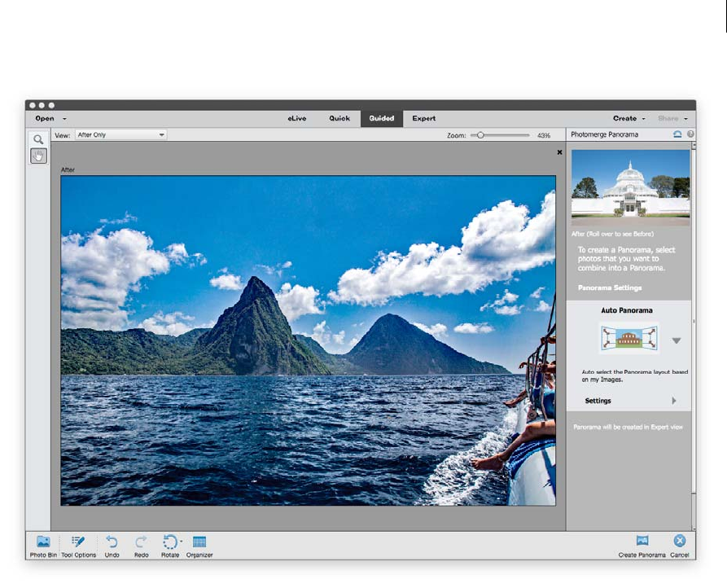Click the Auto Panorama label
727x588 pixels.
(626, 310)
